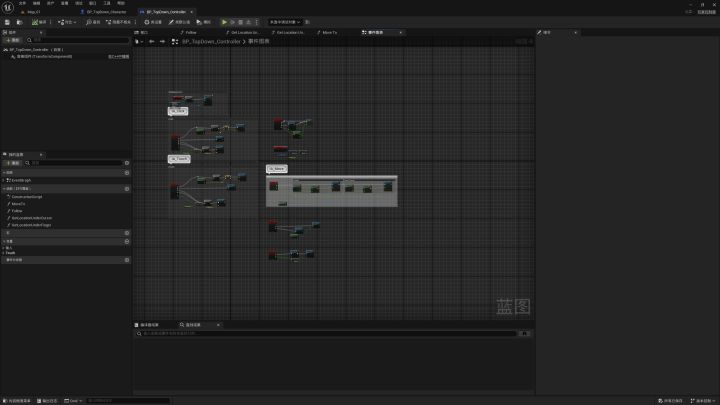
Task: Open the first Get Location Under graph tab
Action: [244, 33]
